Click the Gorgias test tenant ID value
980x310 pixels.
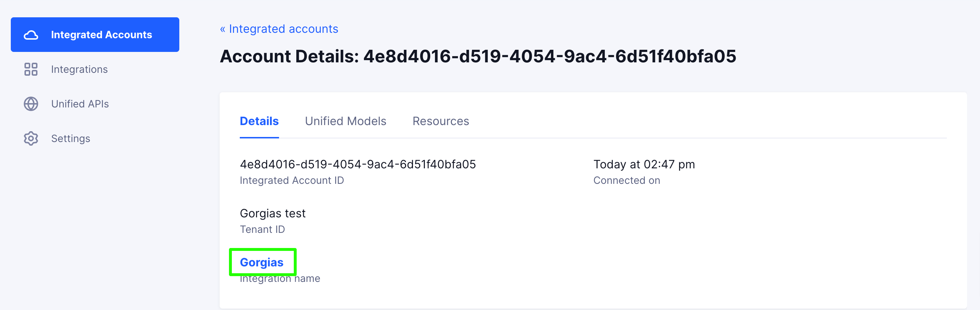[x=273, y=213]
